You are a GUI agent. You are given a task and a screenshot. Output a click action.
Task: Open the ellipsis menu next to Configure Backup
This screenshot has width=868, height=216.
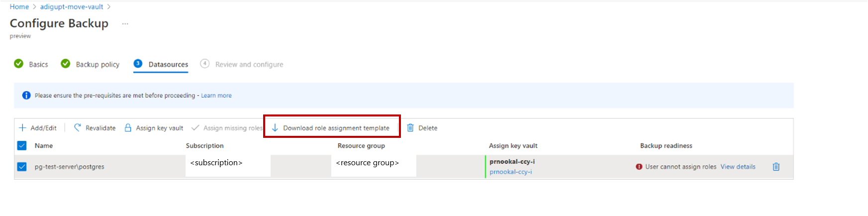click(125, 24)
